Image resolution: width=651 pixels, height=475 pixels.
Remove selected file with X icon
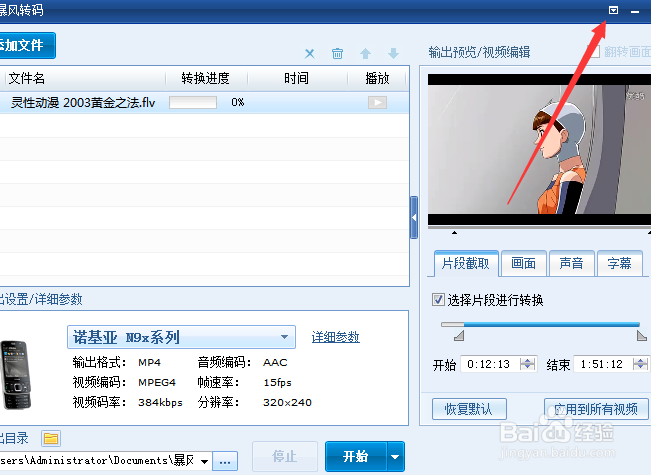tap(310, 54)
